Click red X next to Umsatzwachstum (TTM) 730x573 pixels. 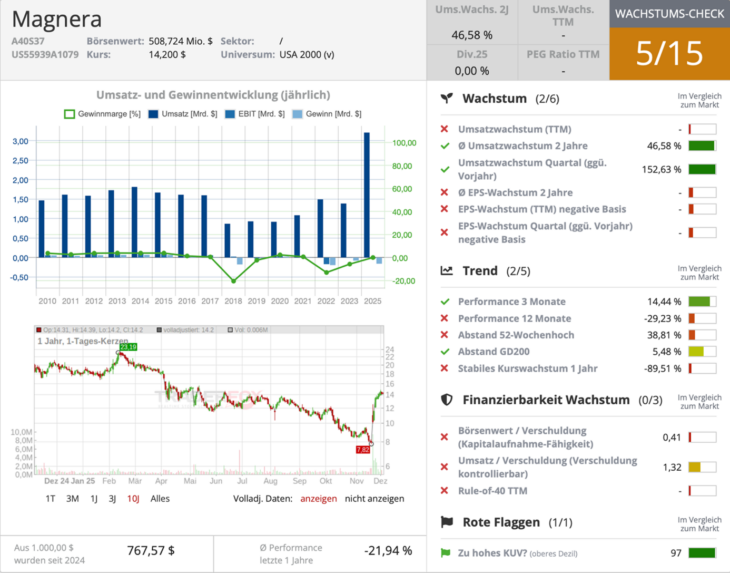[444, 130]
